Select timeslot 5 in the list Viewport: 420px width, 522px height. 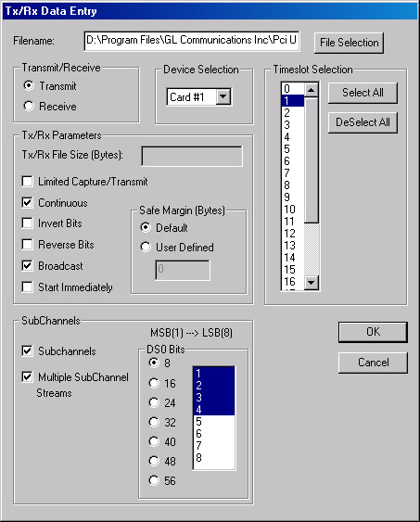[x=293, y=148]
